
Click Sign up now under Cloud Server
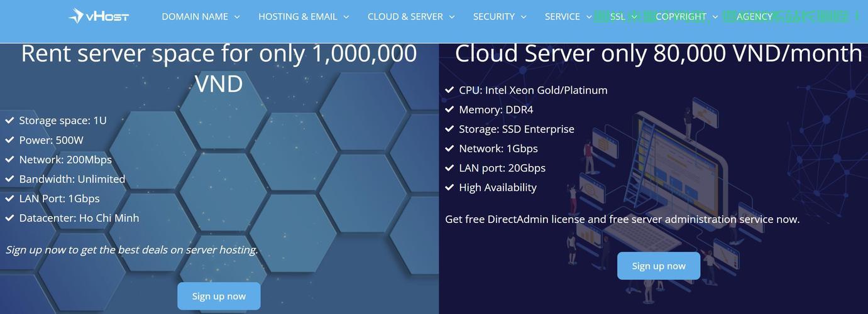[x=659, y=266]
